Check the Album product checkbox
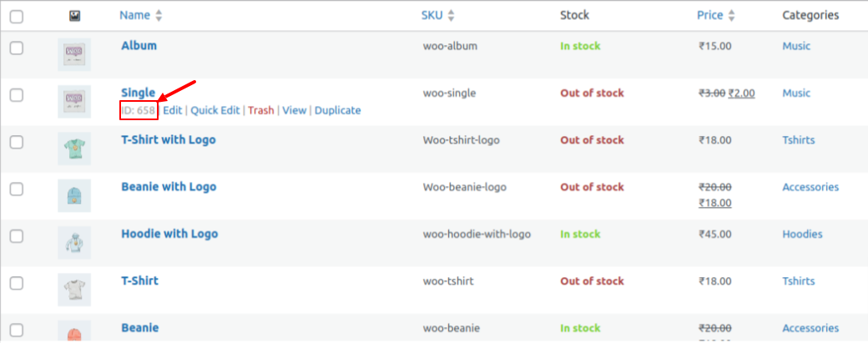The height and width of the screenshot is (343, 868). pos(17,48)
